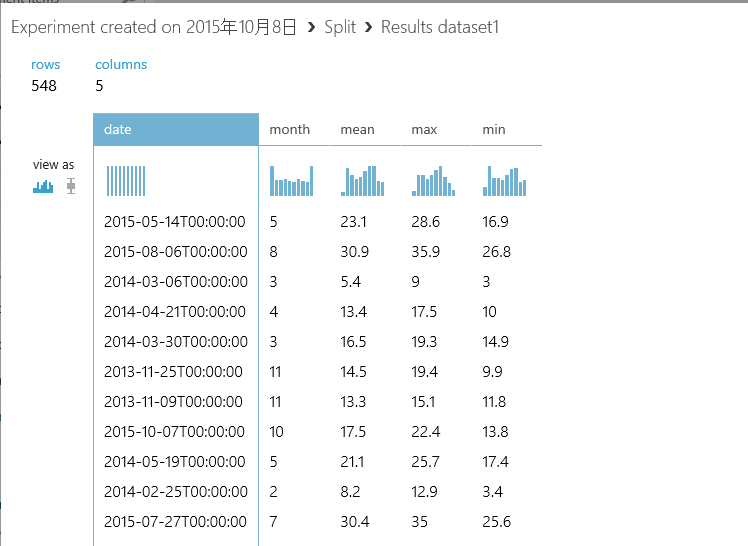Open the min column histogram thumbnail
The image size is (748, 546).
(504, 181)
